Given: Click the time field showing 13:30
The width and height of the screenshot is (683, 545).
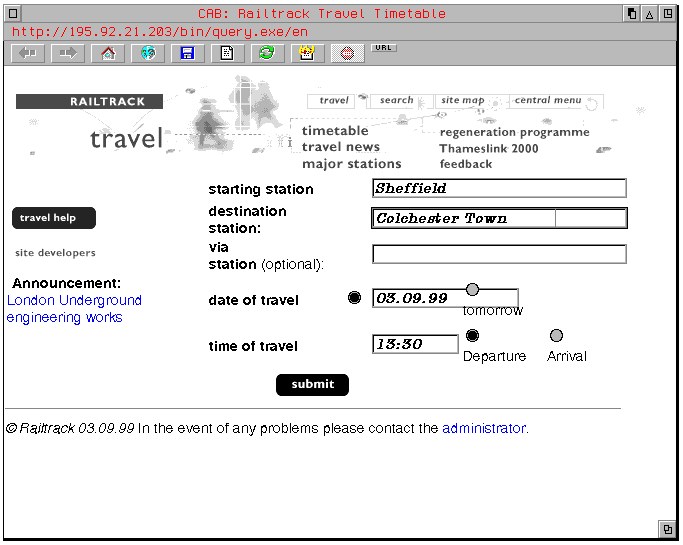Looking at the screenshot, I should pos(415,344).
